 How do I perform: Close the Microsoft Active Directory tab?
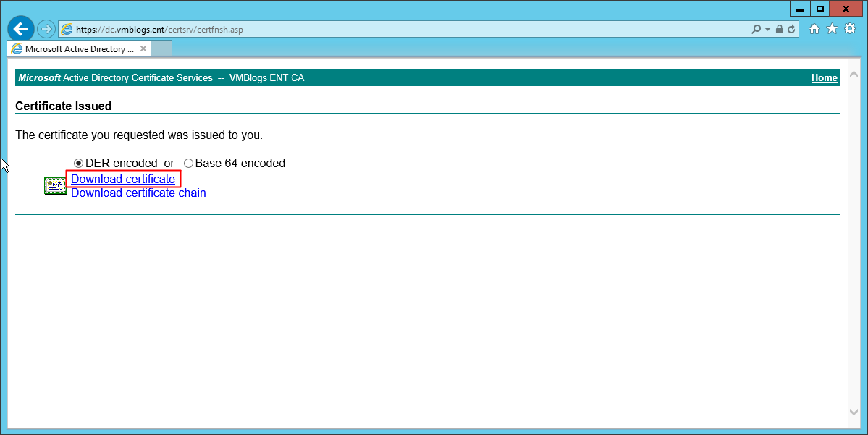coord(143,49)
